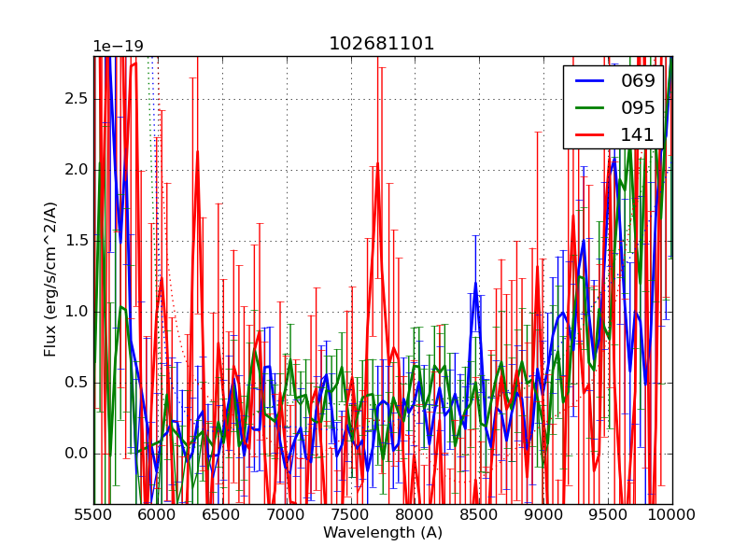
Task: Click the red line swatch in legend
Action: (588, 135)
